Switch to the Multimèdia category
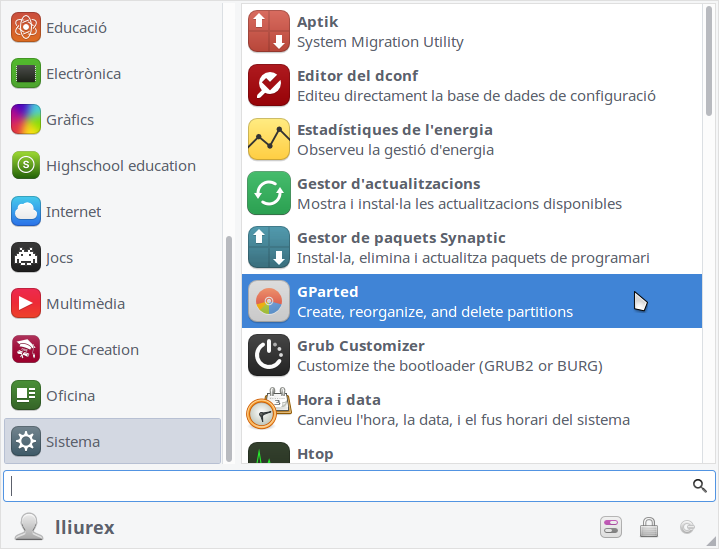 (x=85, y=304)
